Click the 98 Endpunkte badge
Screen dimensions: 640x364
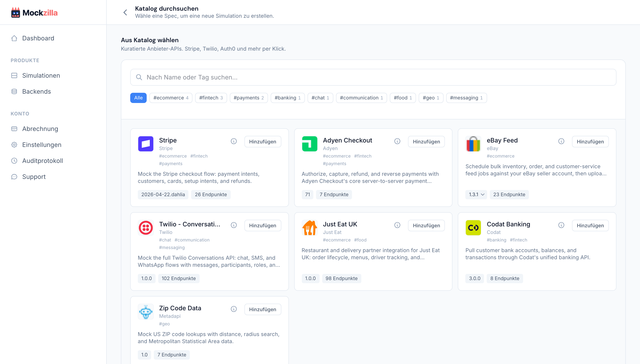pos(342,278)
